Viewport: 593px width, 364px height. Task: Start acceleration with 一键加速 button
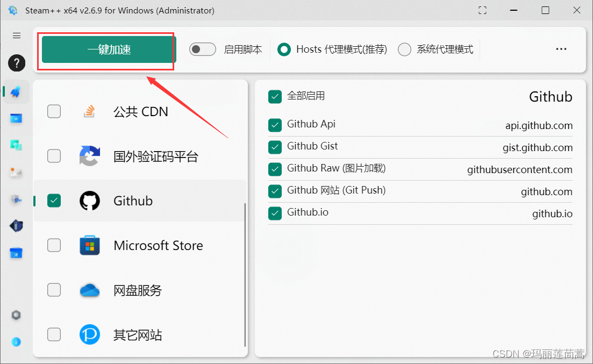pyautogui.click(x=109, y=49)
